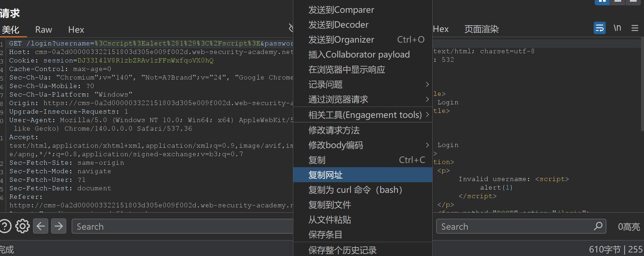The height and width of the screenshot is (256, 644).
Task: Choose 发送到Organizer menu entry
Action: pyautogui.click(x=363, y=39)
